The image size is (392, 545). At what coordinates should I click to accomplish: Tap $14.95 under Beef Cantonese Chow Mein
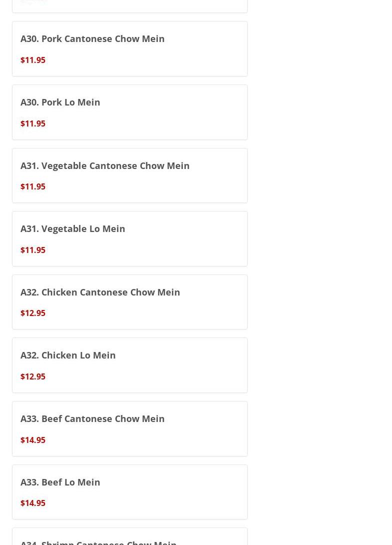(x=33, y=440)
